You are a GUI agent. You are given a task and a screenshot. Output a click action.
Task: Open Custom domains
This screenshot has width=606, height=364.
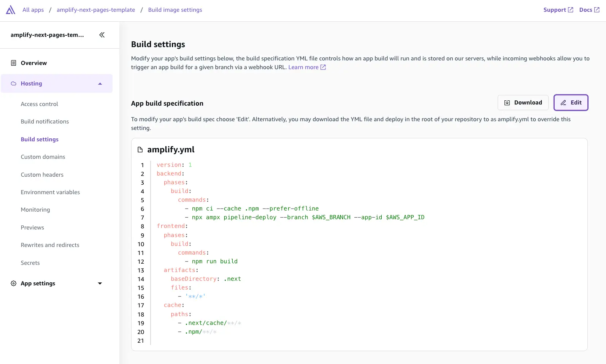point(43,157)
